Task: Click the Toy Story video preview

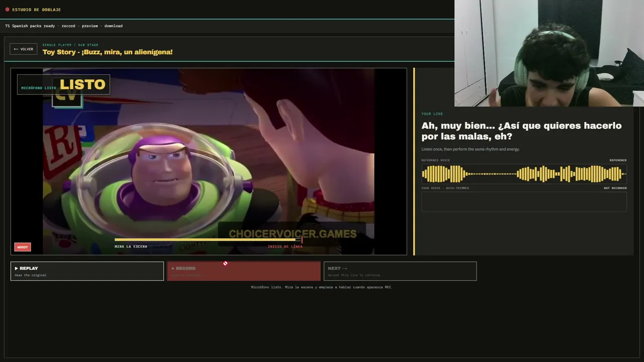Action: (x=209, y=161)
